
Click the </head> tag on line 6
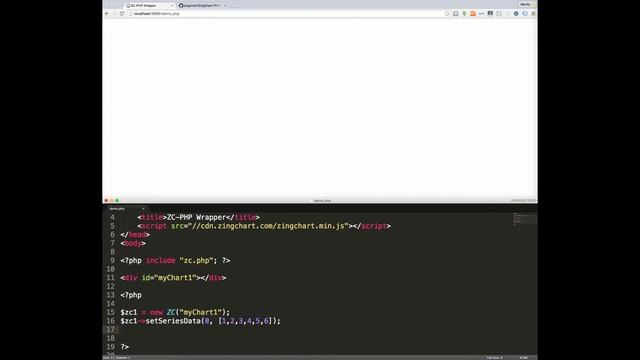135,235
